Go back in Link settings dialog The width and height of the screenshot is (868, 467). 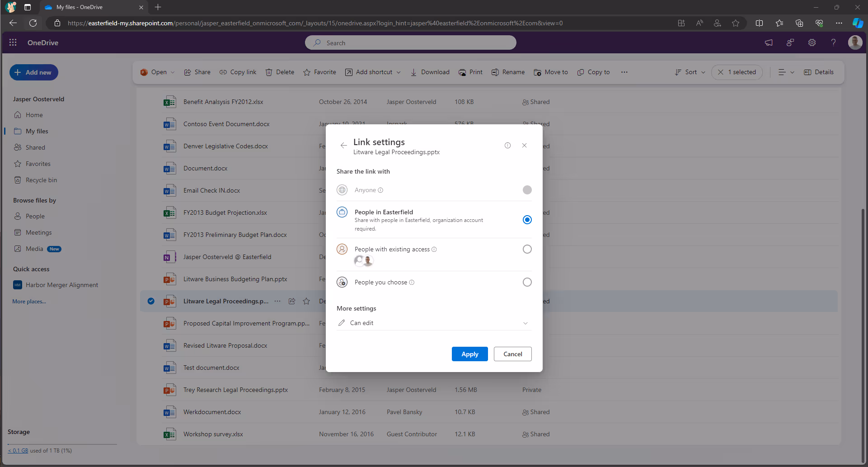click(x=344, y=145)
